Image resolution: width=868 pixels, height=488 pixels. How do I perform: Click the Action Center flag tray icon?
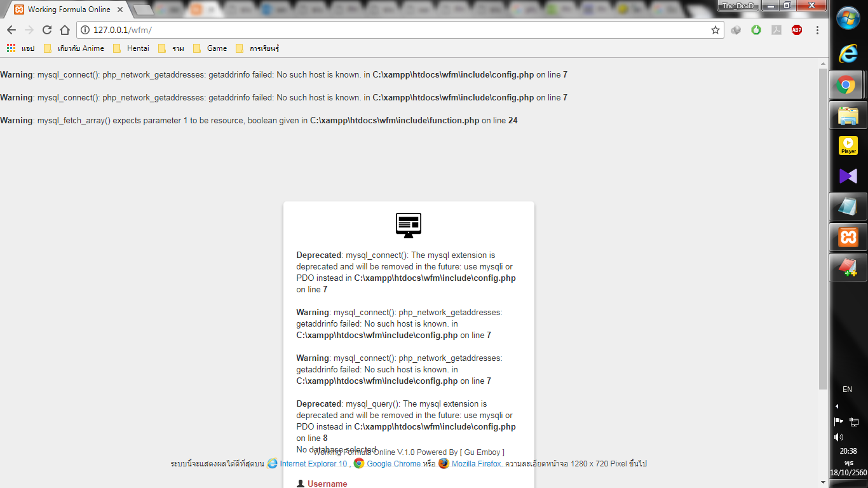click(x=839, y=421)
